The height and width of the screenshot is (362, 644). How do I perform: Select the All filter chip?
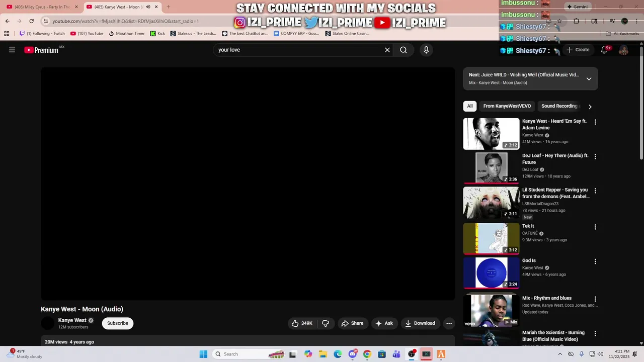(469, 106)
